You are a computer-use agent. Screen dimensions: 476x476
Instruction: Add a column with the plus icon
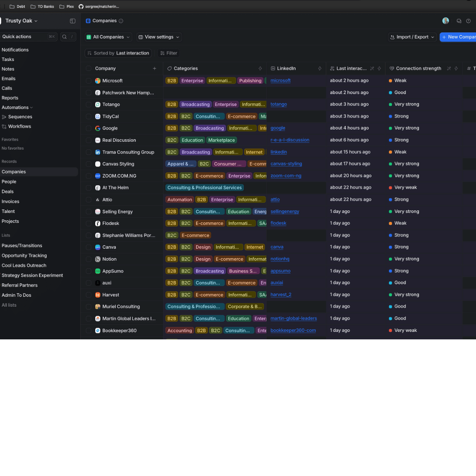[155, 69]
